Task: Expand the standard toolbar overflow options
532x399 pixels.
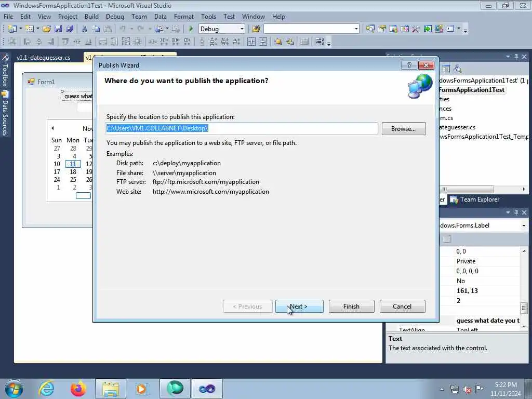Action: click(465, 30)
